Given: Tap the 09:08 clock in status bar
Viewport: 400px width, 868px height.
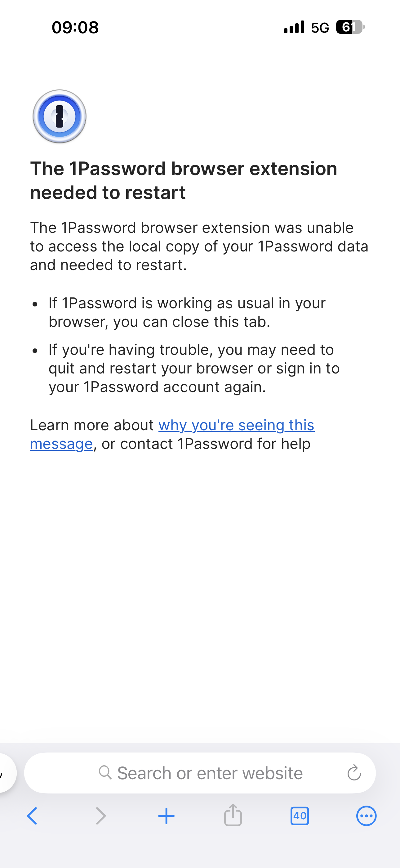Looking at the screenshot, I should [75, 27].
